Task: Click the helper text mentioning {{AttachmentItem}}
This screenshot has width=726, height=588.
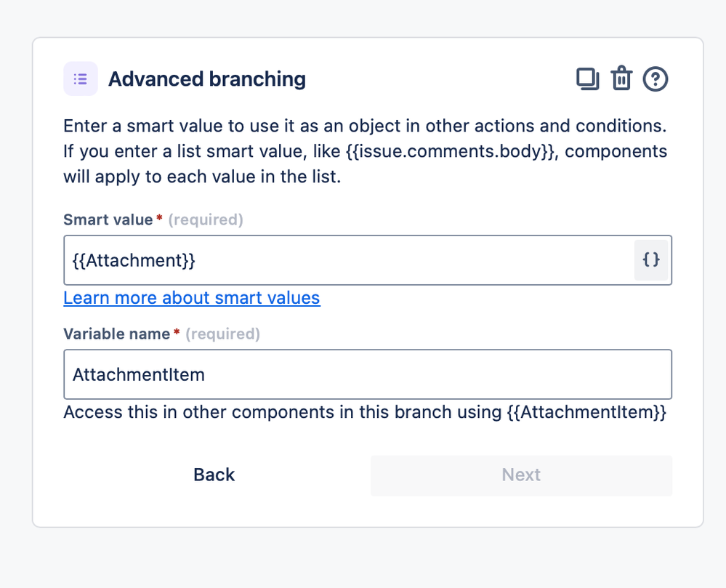Action: point(365,413)
